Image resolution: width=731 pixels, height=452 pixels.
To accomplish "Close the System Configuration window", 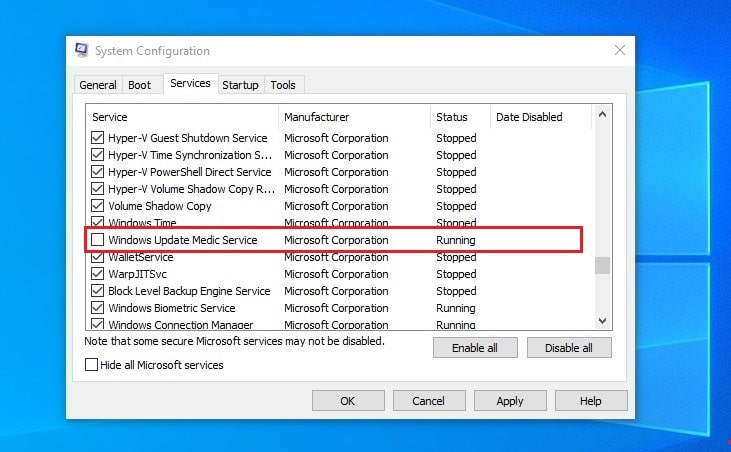I will (620, 50).
